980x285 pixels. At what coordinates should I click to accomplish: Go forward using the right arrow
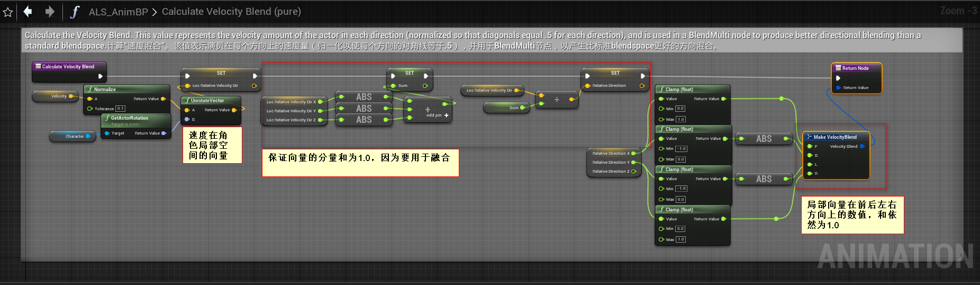click(50, 11)
